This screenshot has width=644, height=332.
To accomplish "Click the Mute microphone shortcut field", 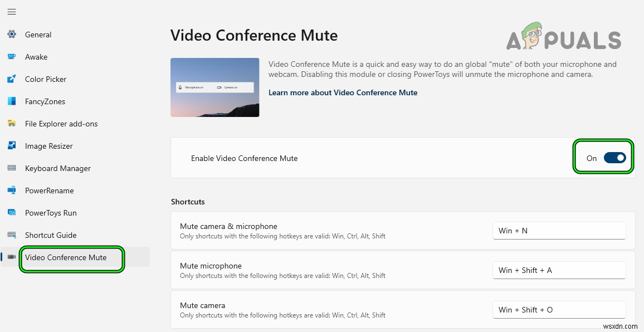I will click(559, 270).
